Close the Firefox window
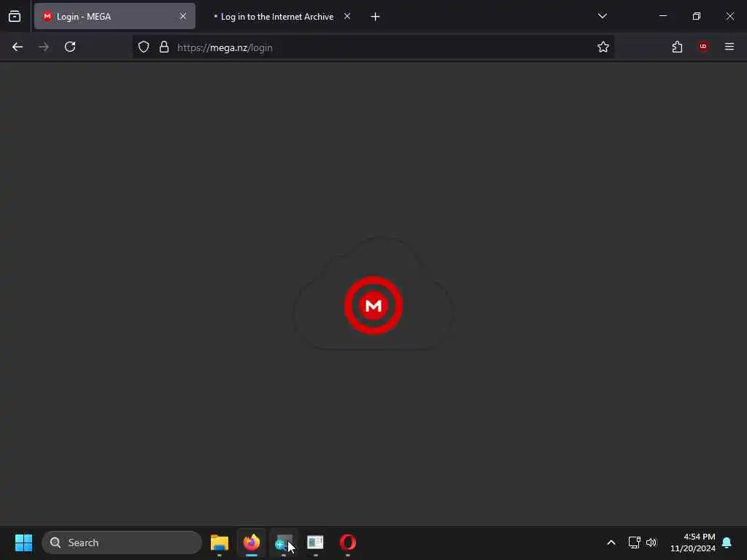Screen dimensions: 747x560 pyautogui.click(x=729, y=16)
